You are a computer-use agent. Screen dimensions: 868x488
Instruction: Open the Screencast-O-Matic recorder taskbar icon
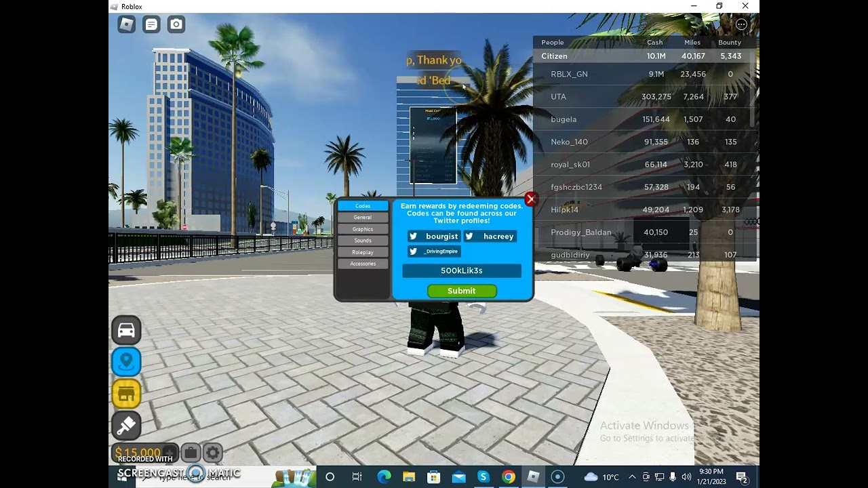pos(558,477)
